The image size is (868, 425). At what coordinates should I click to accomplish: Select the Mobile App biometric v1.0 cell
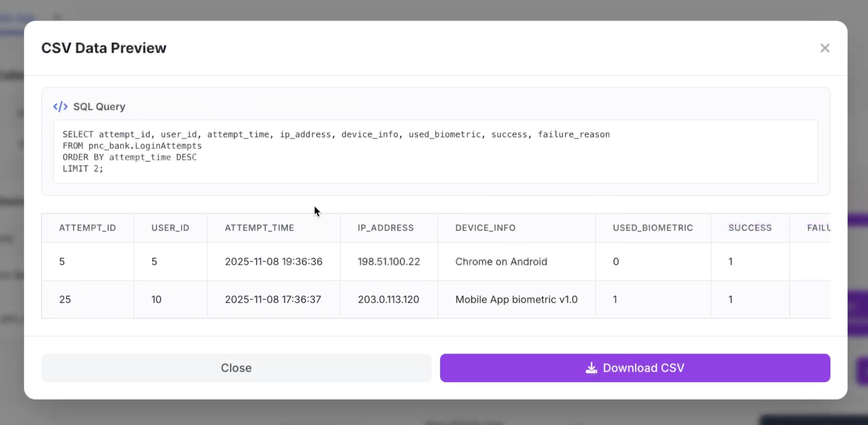[516, 299]
